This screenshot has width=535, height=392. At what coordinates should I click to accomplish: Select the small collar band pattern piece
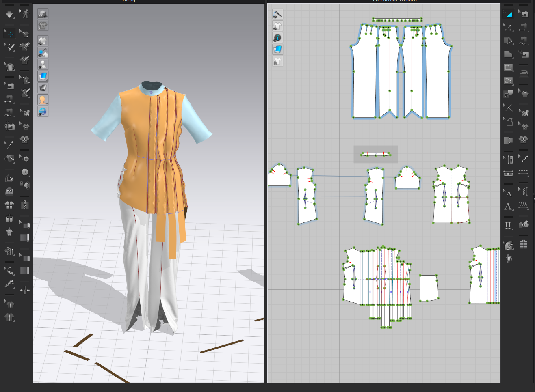(x=376, y=154)
